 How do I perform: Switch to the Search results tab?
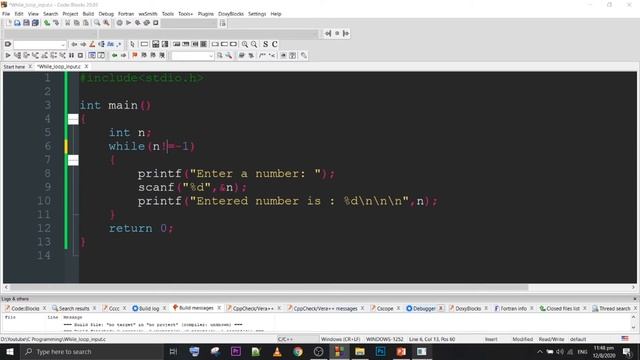click(74, 309)
